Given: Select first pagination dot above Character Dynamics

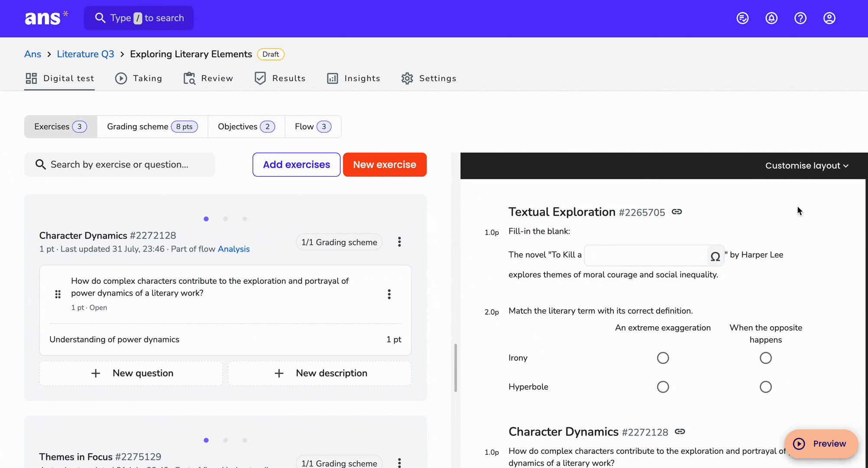Looking at the screenshot, I should coord(206,219).
